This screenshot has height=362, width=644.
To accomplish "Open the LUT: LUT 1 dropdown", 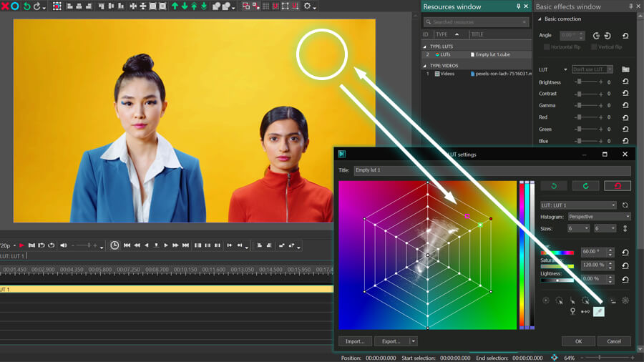I will coord(578,205).
